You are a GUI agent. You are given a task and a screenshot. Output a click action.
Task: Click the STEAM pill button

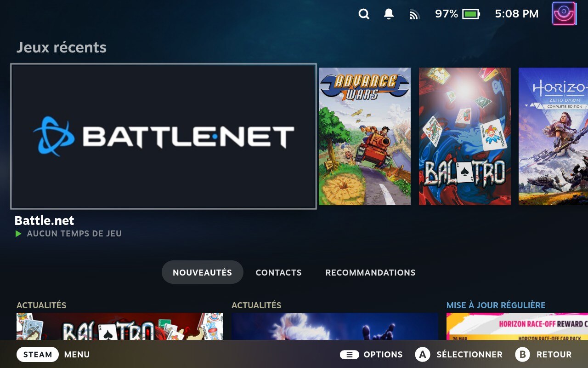pyautogui.click(x=38, y=355)
